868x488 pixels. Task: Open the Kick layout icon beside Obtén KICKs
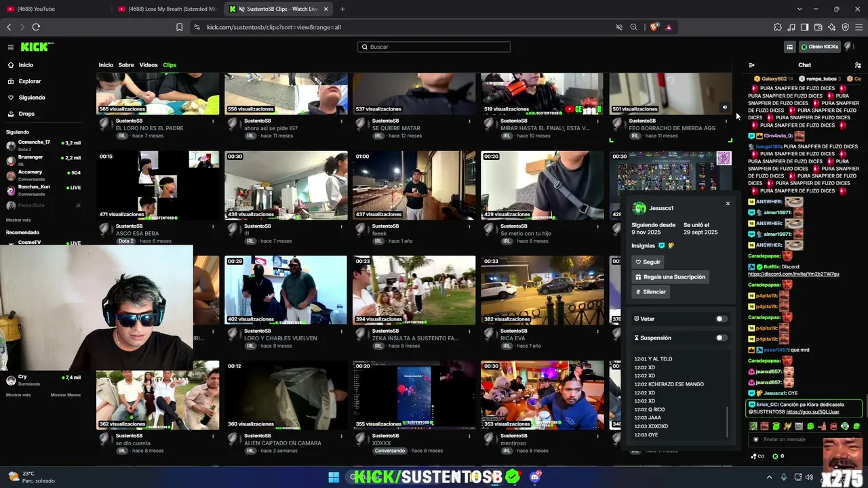coord(790,47)
